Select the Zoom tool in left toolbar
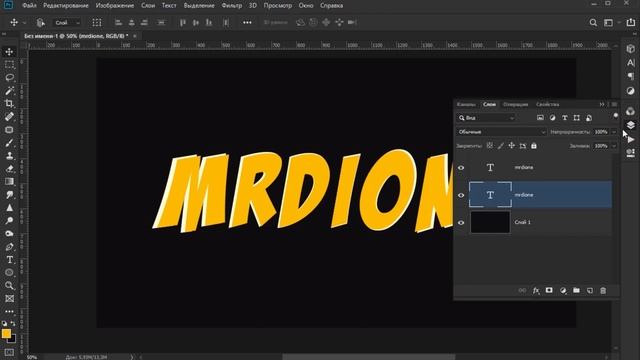 (9, 286)
